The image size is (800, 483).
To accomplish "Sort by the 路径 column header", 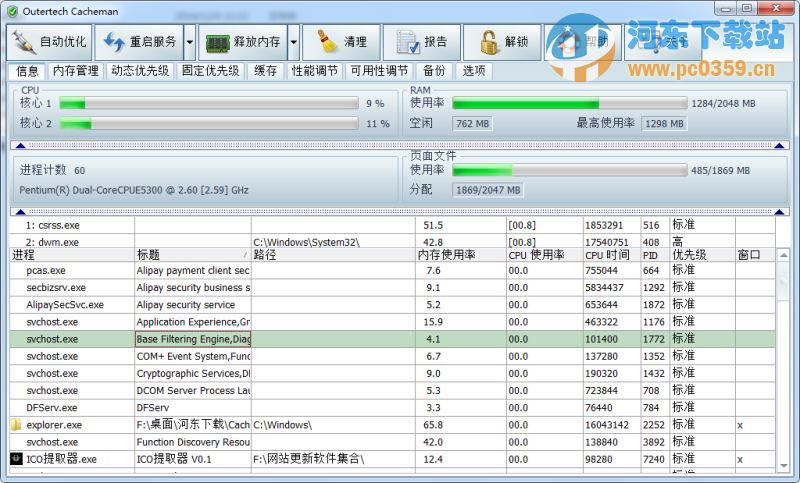I will (x=333, y=255).
